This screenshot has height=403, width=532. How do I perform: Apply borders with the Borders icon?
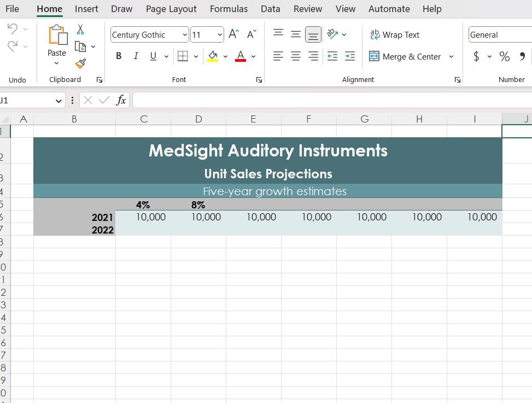coord(183,56)
